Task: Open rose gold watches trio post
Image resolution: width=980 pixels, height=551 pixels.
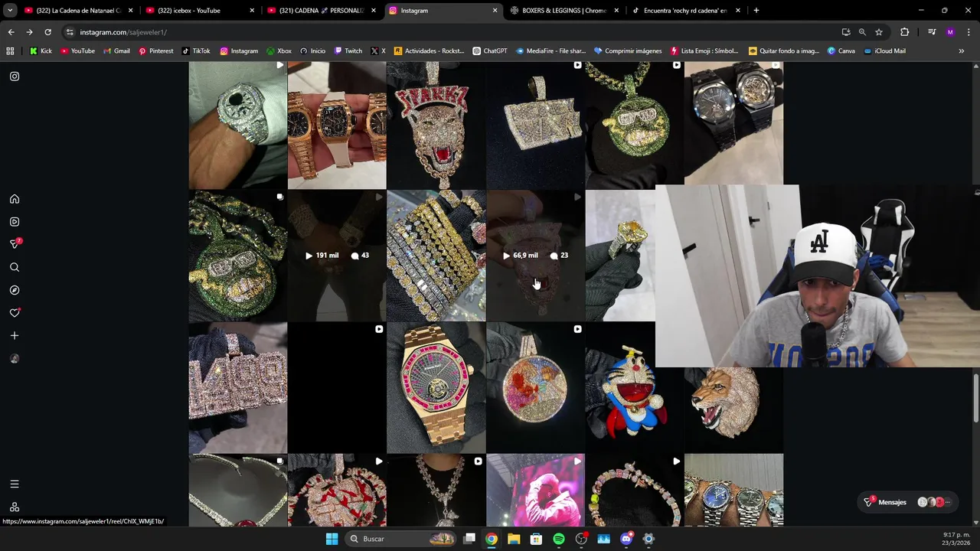Action: tap(337, 125)
